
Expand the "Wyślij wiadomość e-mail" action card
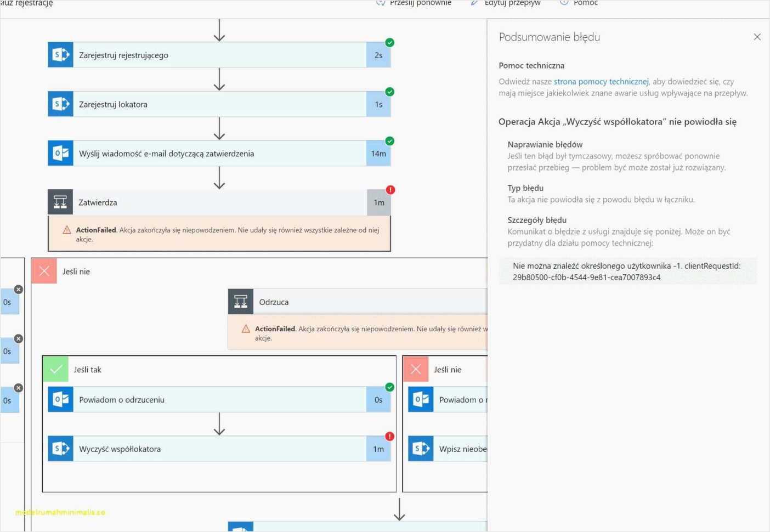(x=219, y=153)
